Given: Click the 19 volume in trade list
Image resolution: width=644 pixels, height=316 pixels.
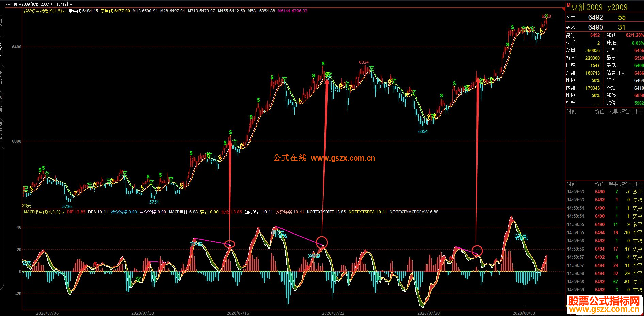Looking at the screenshot, I should 615,233.
